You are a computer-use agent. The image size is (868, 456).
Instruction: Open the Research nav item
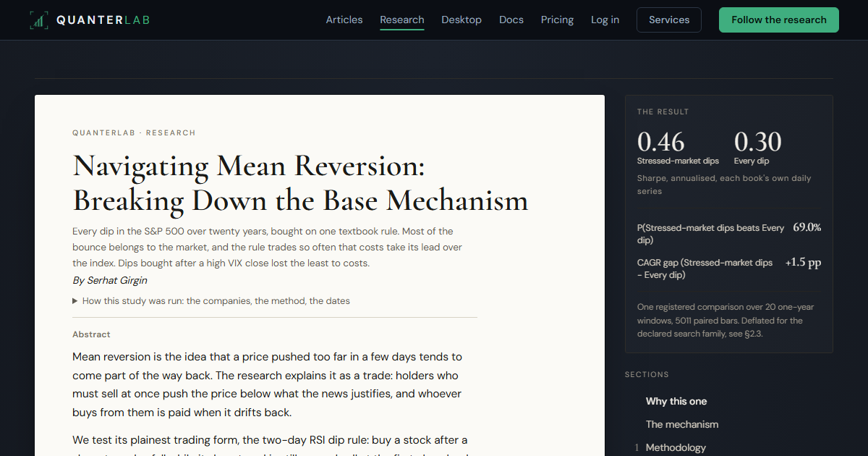pos(402,20)
